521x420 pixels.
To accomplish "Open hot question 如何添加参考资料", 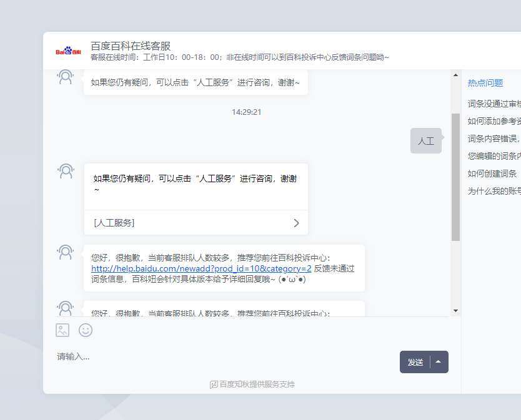I will point(494,121).
